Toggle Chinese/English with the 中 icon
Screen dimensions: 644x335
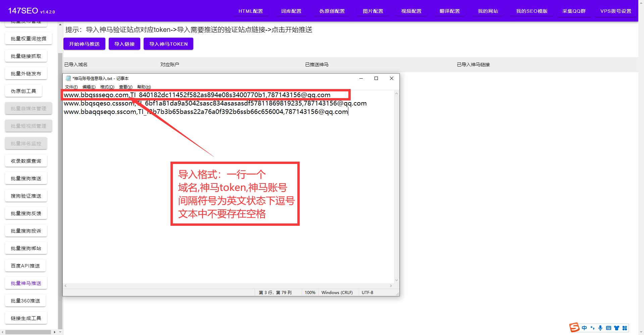click(x=584, y=328)
